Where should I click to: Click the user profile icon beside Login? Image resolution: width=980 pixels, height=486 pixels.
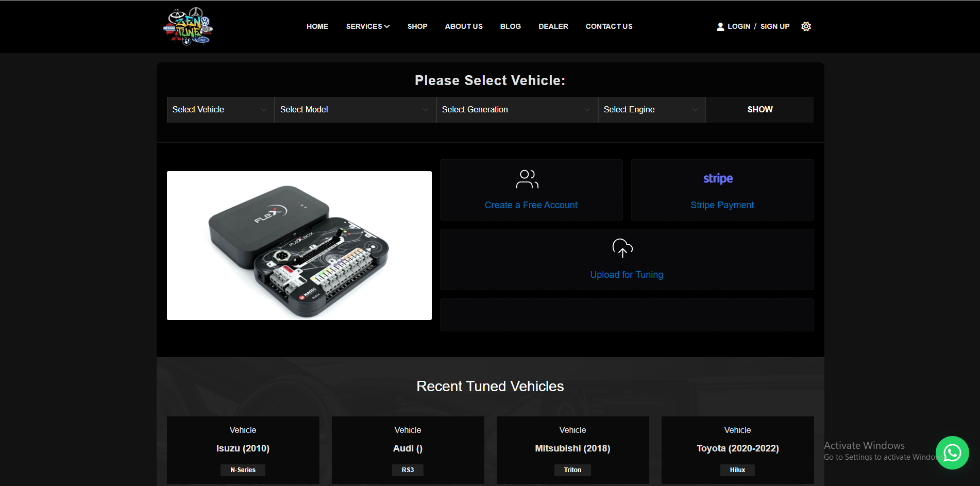(x=720, y=27)
